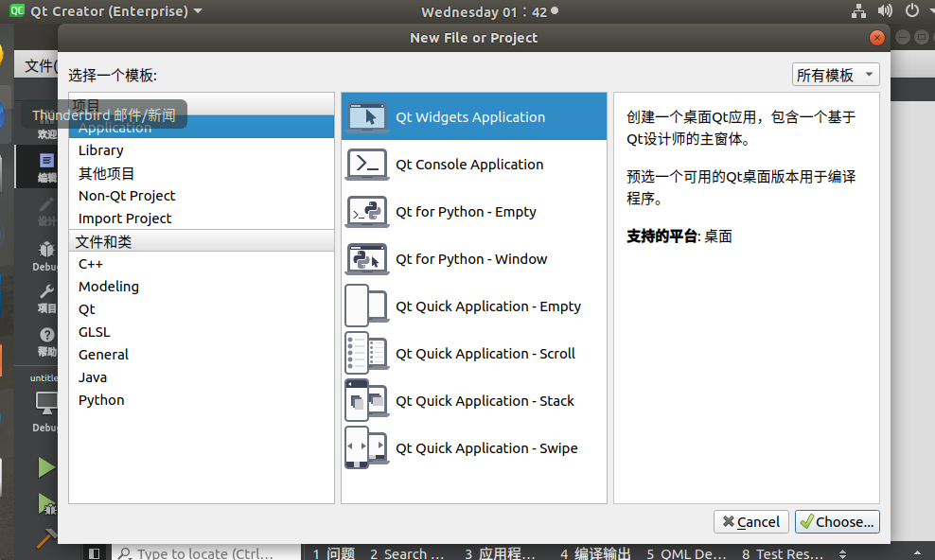Viewport: 935px width, 560px height.
Task: Select Library in the projects list
Action: pyautogui.click(x=202, y=150)
